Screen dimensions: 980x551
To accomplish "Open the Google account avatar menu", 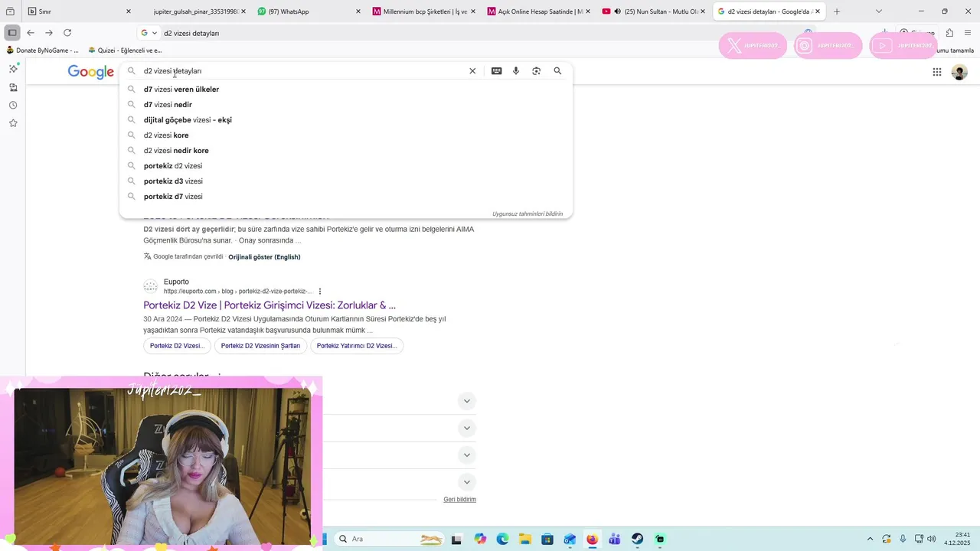I will click(959, 72).
